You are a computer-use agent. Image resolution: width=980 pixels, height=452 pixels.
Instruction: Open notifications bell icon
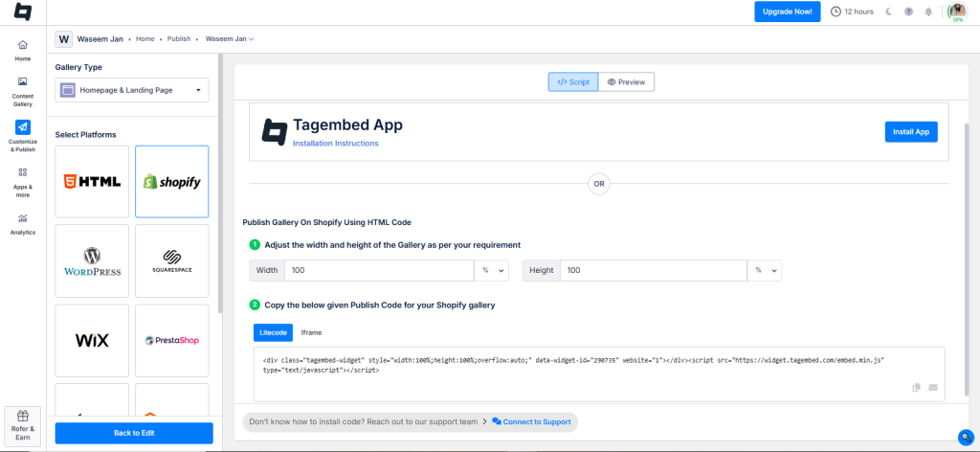pyautogui.click(x=928, y=11)
